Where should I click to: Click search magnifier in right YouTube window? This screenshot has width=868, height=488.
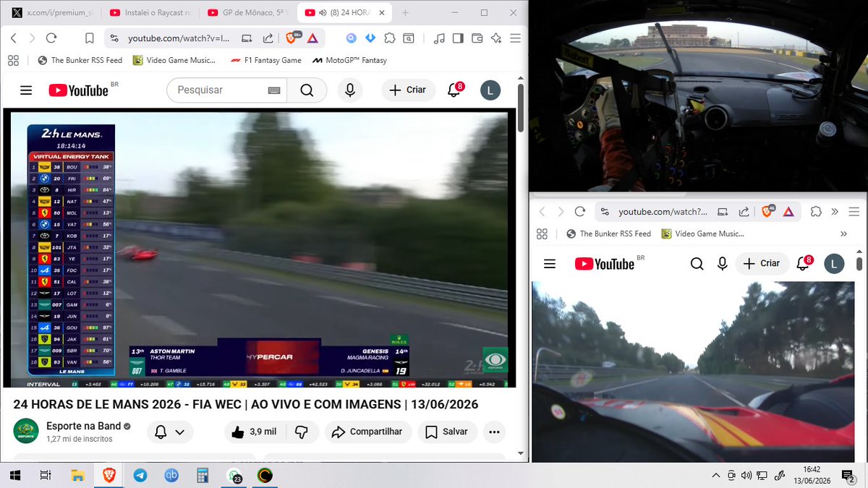click(697, 264)
